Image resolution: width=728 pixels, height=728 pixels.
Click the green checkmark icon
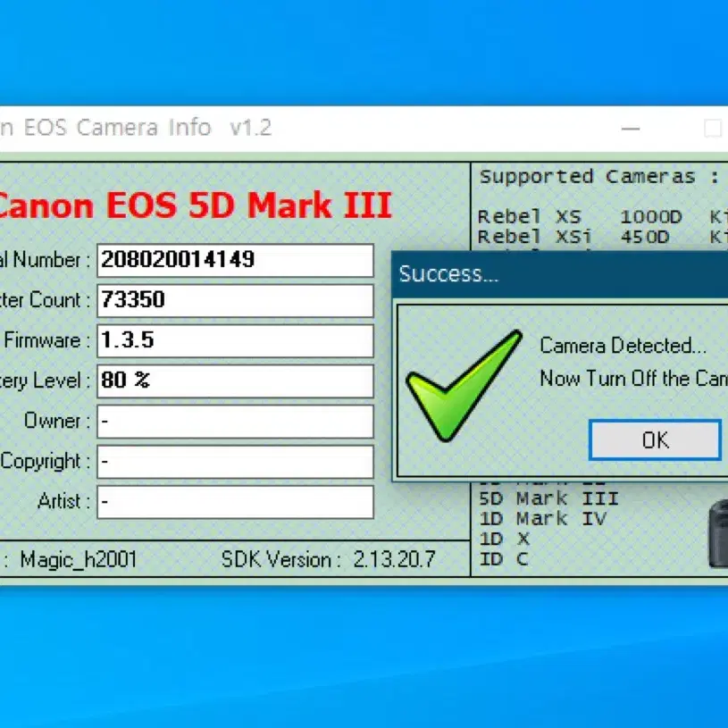pos(464,386)
